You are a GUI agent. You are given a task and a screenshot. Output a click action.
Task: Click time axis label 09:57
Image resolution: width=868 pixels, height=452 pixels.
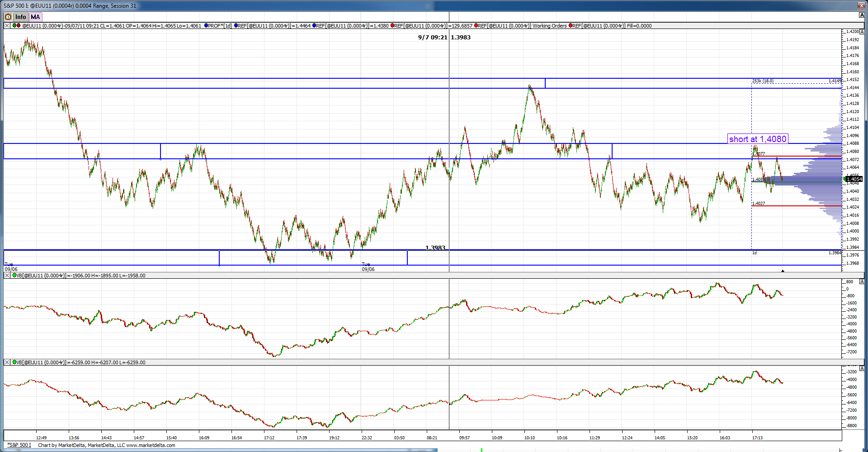[464, 438]
